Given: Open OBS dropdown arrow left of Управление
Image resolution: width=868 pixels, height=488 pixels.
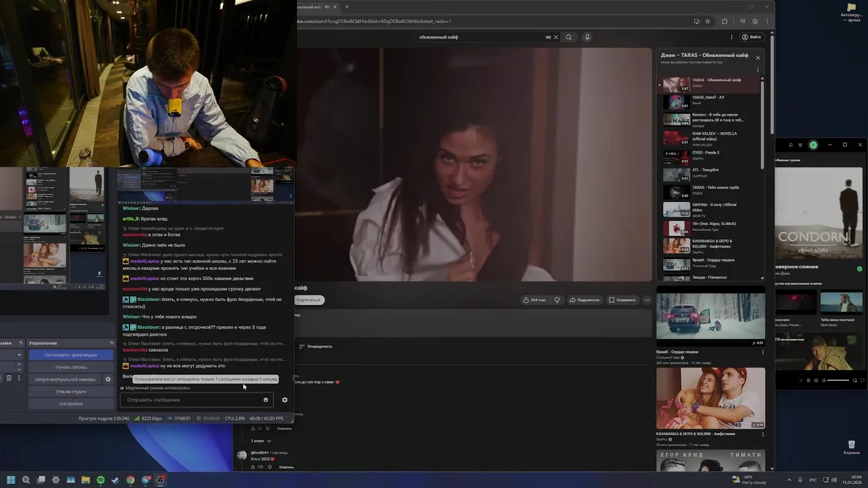Looking at the screenshot, I should pyautogui.click(x=19, y=355).
